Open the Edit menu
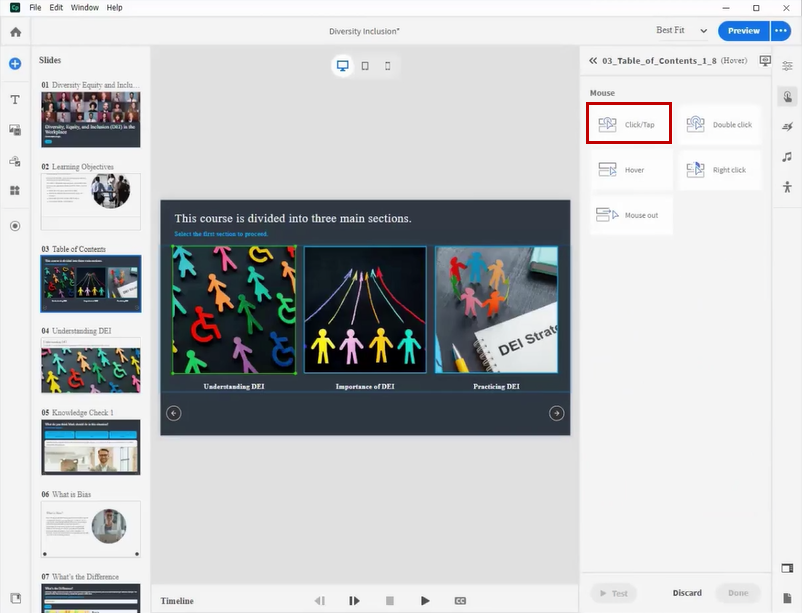802x613 pixels. [56, 8]
